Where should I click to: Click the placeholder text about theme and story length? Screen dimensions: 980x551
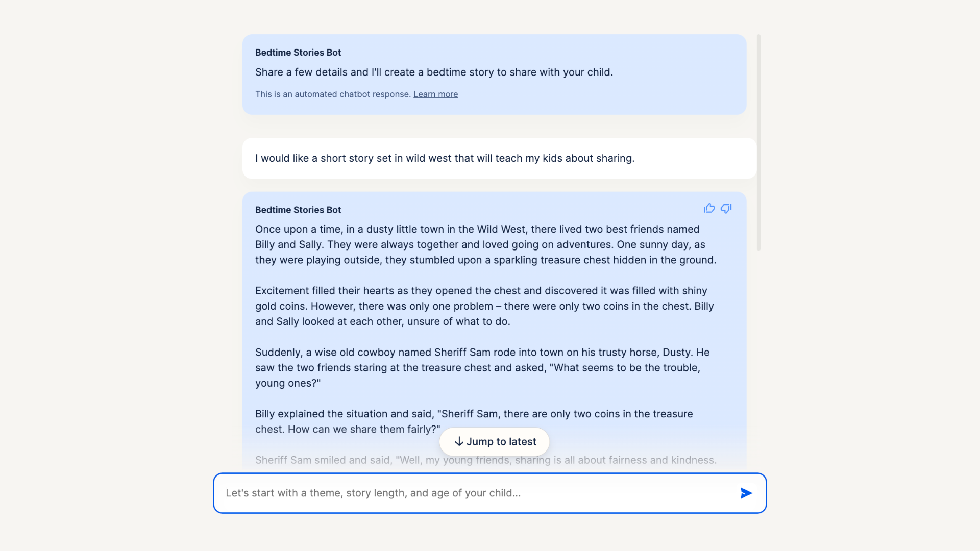coord(374,493)
